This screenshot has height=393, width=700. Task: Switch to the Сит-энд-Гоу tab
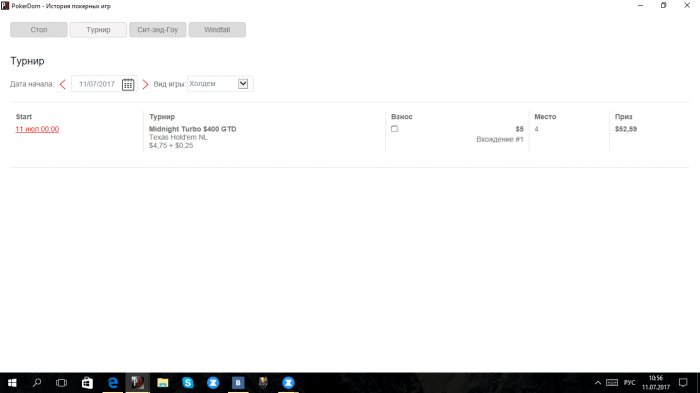point(158,30)
